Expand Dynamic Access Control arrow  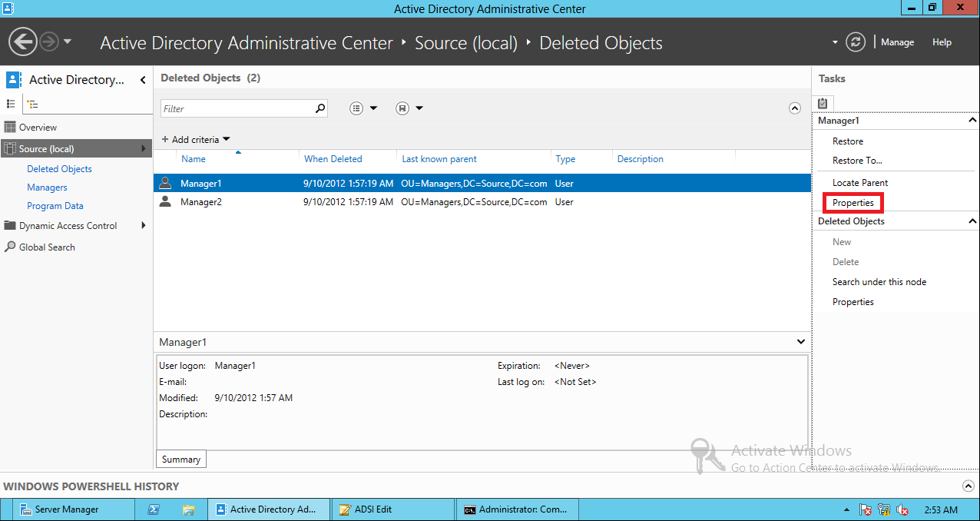143,226
